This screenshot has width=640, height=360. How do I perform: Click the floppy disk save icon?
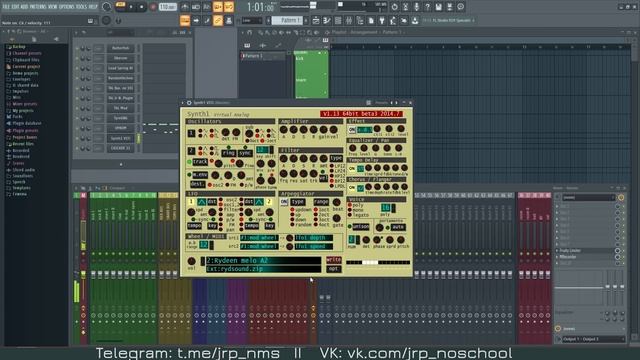pyautogui.click(x=438, y=7)
